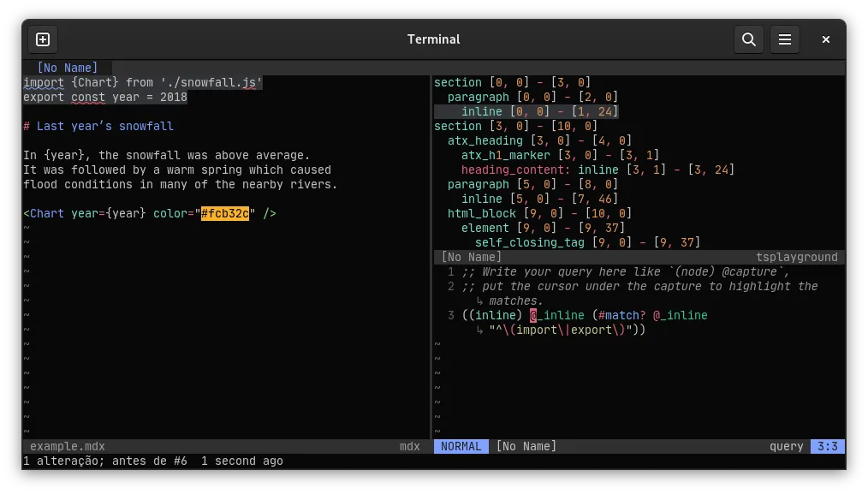Open a new terminal tab
Image resolution: width=868 pixels, height=494 pixels.
pyautogui.click(x=42, y=39)
